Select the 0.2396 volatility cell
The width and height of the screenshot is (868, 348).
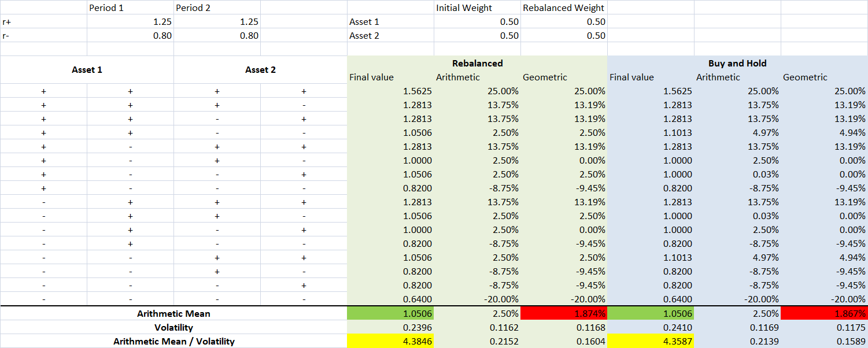[x=390, y=327]
